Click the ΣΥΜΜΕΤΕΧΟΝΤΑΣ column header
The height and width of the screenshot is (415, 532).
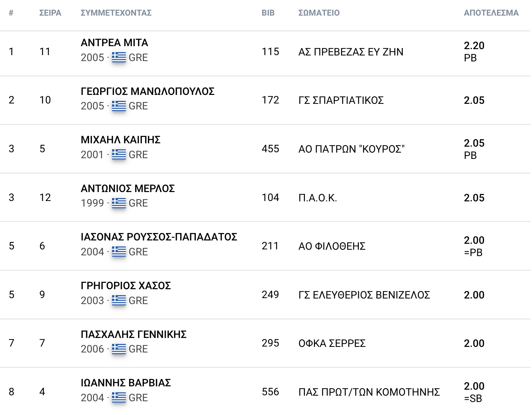(116, 13)
